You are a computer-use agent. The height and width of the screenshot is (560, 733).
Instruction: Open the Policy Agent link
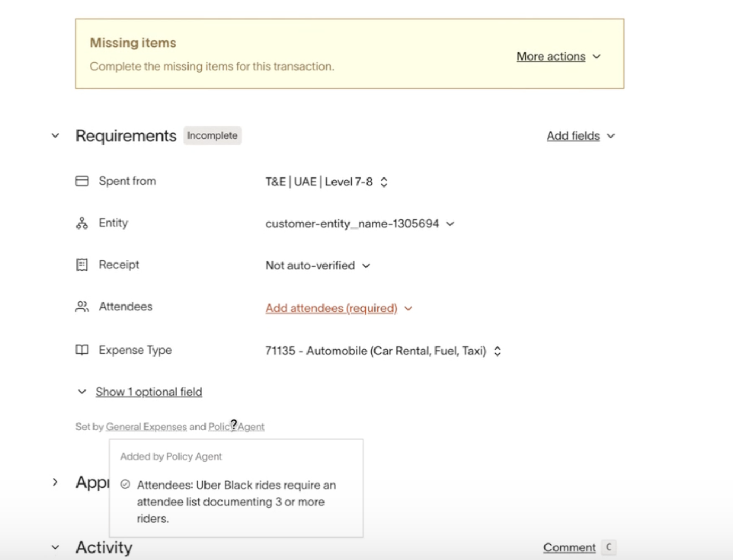[x=236, y=427]
